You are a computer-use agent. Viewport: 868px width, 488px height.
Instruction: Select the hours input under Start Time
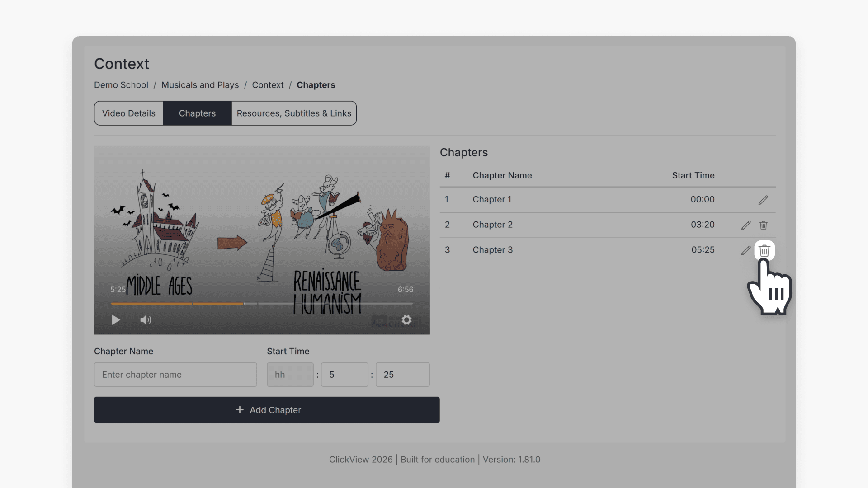click(x=290, y=374)
